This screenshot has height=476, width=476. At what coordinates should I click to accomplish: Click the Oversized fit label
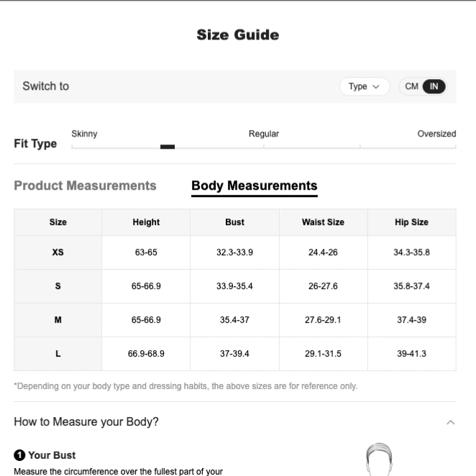(x=436, y=134)
